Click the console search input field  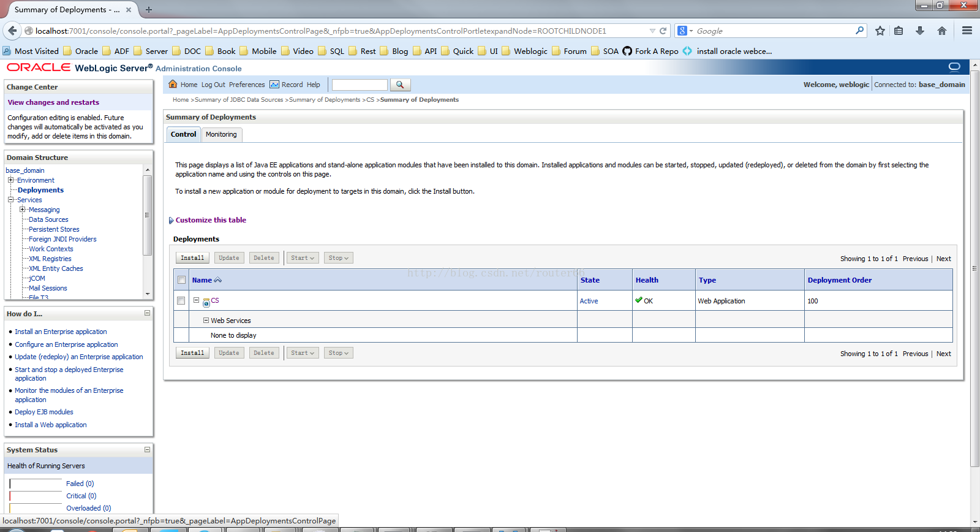point(360,85)
